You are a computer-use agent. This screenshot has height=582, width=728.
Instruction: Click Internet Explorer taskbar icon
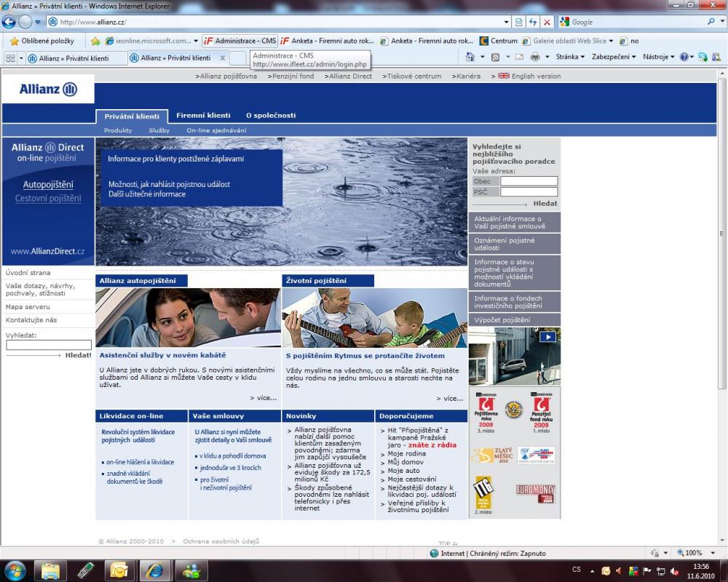pos(154,571)
